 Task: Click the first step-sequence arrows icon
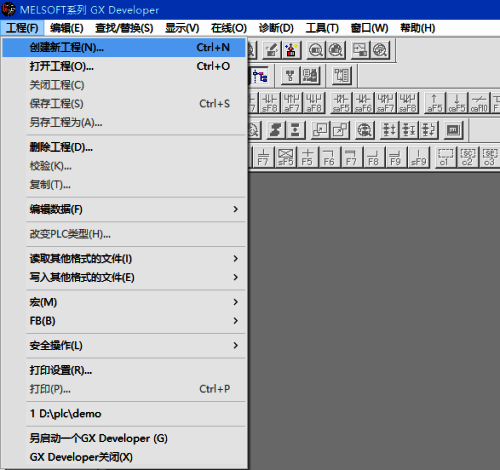389,130
